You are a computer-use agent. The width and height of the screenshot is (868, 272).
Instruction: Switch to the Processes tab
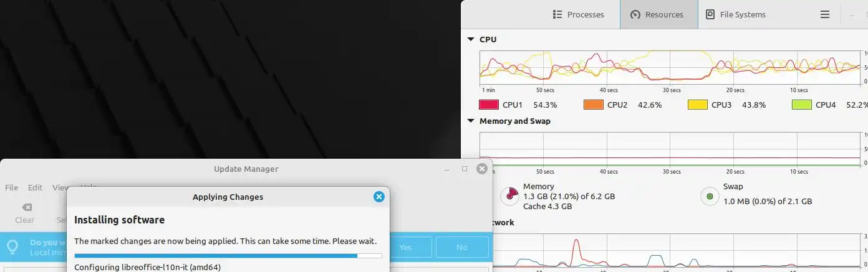578,14
